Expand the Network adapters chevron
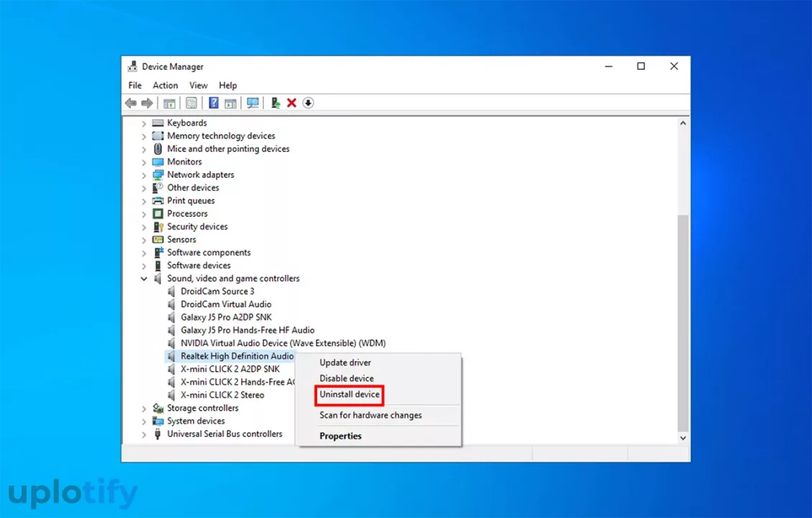 click(x=144, y=175)
